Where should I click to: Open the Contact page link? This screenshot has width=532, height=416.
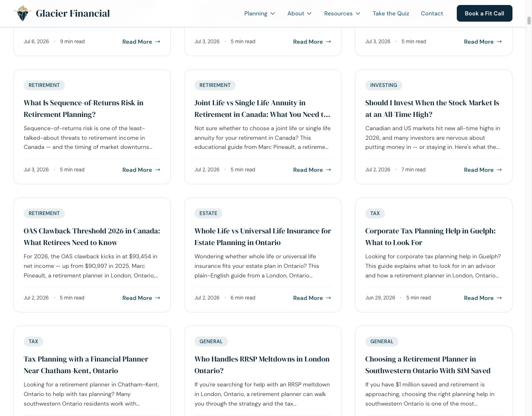pos(432,13)
